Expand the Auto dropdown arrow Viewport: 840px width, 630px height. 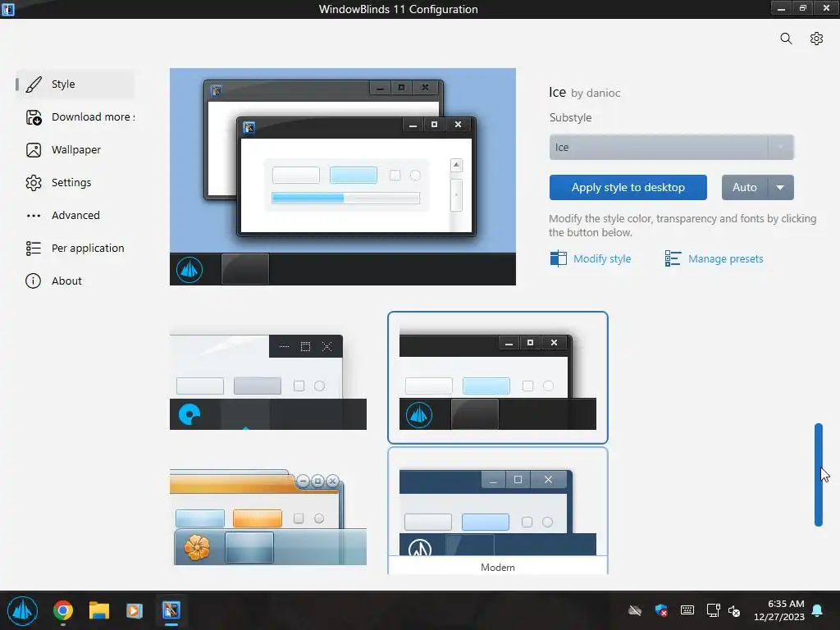tap(781, 188)
